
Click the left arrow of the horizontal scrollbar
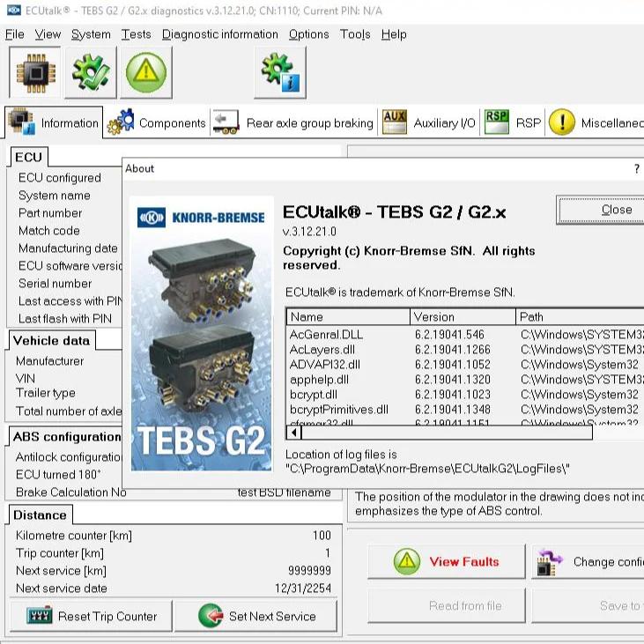coord(294,433)
